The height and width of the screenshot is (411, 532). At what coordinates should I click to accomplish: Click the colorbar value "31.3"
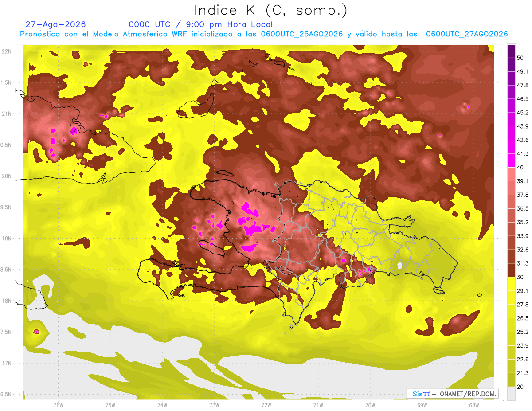click(x=522, y=263)
